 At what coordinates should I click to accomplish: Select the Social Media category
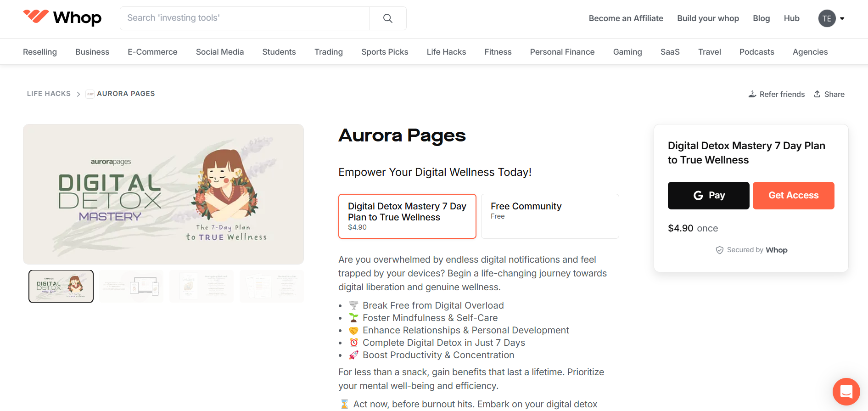pos(220,52)
